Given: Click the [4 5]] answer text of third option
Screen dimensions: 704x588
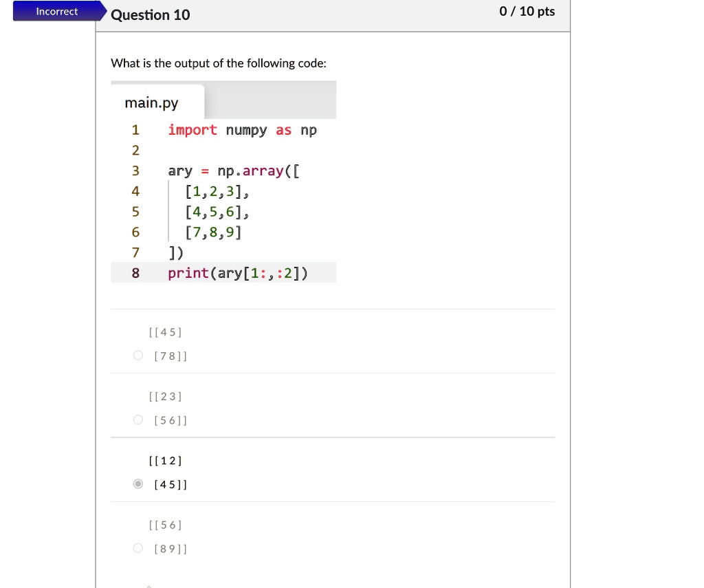Looking at the screenshot, I should [170, 484].
